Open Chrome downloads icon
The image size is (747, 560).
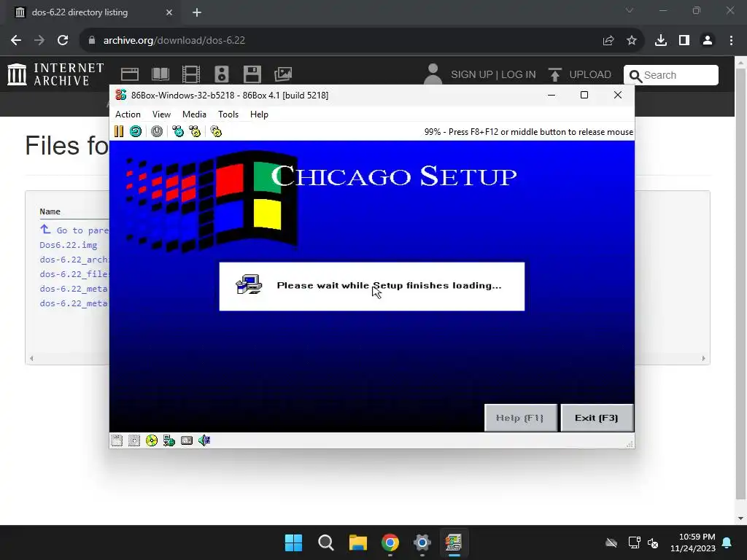[661, 41]
